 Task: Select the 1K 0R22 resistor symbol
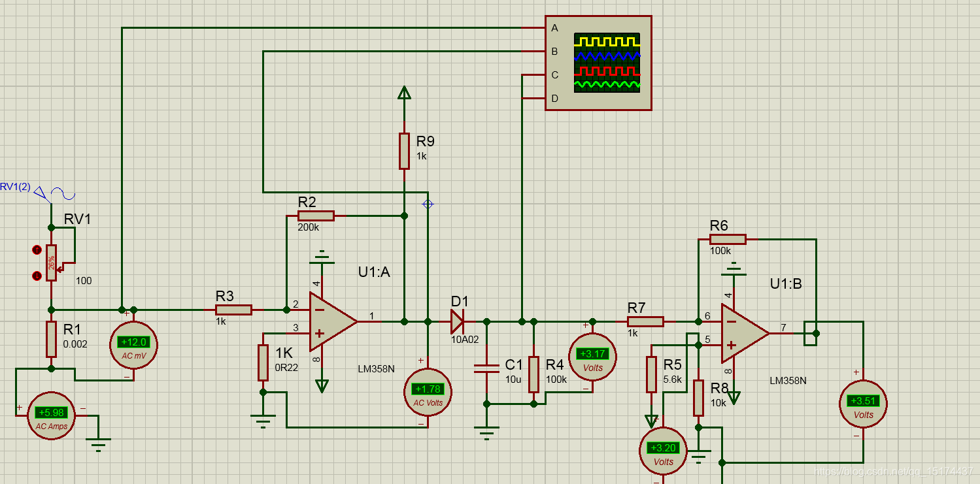coord(263,363)
